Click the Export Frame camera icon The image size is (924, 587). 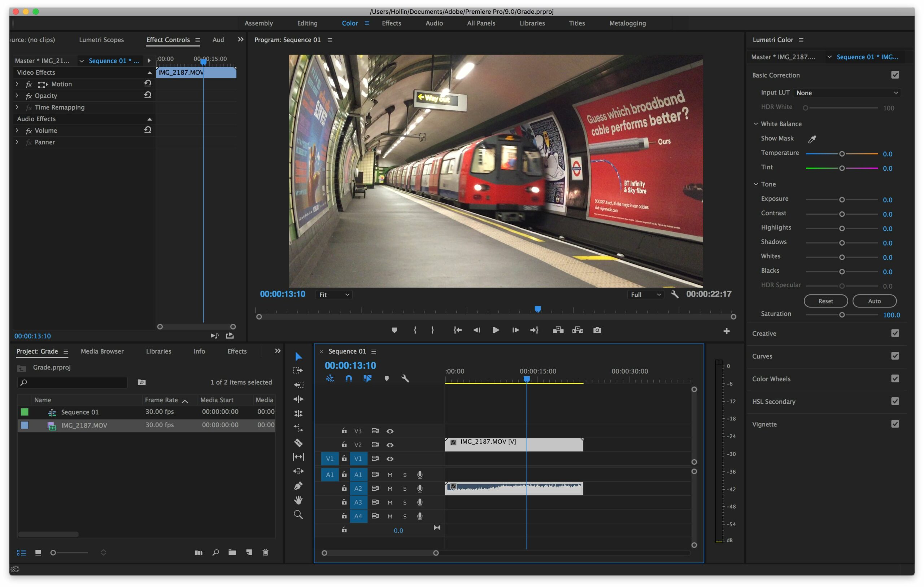(x=597, y=330)
